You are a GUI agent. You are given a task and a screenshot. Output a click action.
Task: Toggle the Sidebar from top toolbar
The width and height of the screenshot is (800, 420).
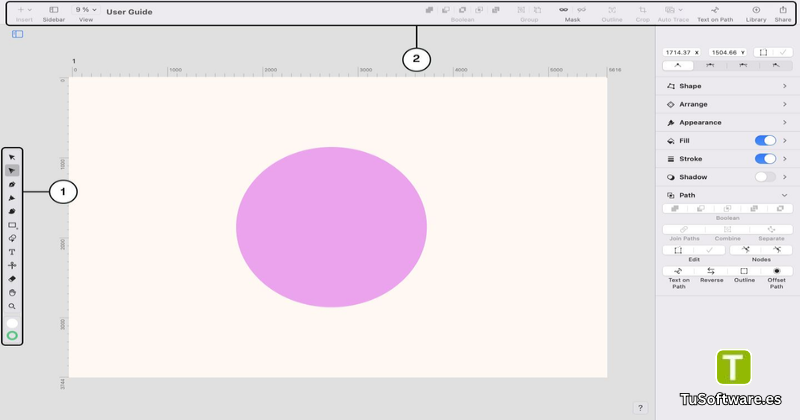[x=54, y=14]
